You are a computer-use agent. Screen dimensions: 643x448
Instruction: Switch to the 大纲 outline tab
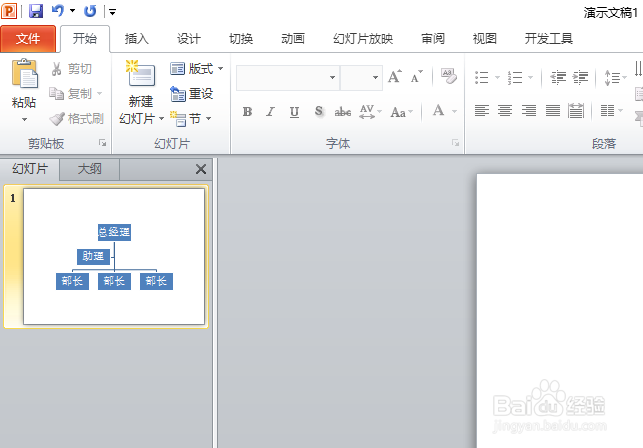89,169
